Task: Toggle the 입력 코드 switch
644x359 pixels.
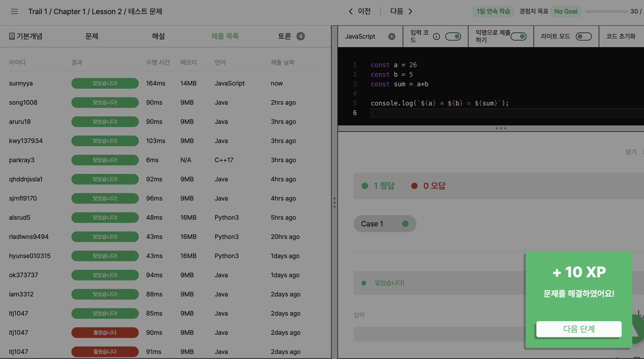Action: (453, 36)
